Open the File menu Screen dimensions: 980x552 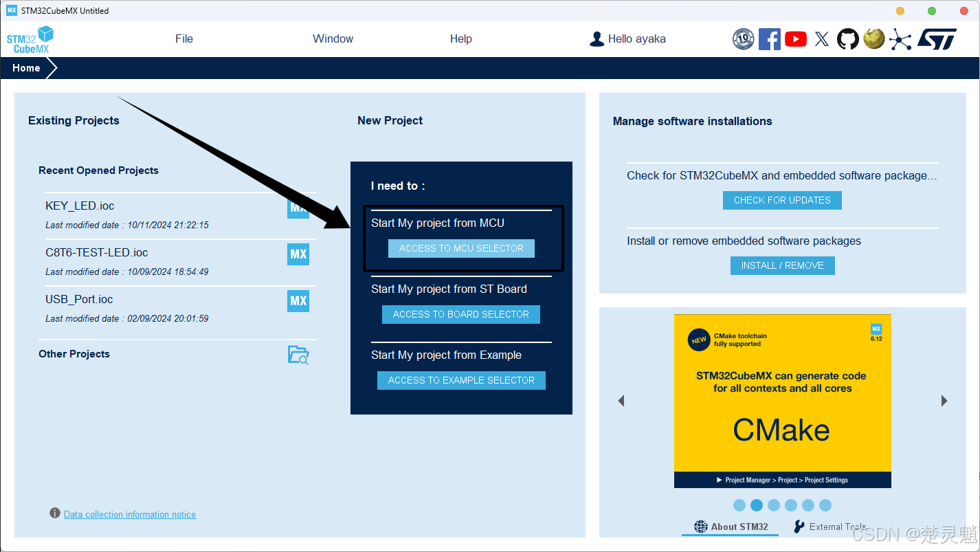(x=184, y=39)
